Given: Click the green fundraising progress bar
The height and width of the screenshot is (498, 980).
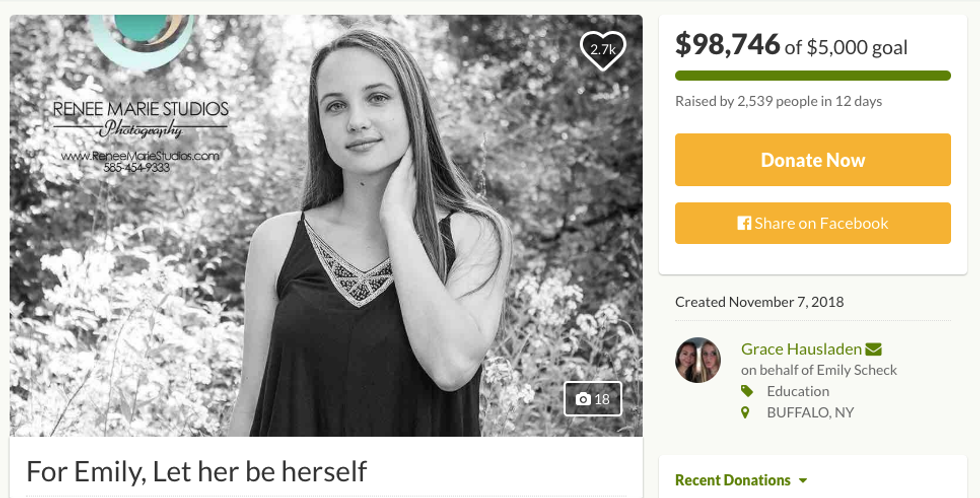Looking at the screenshot, I should coord(812,76).
